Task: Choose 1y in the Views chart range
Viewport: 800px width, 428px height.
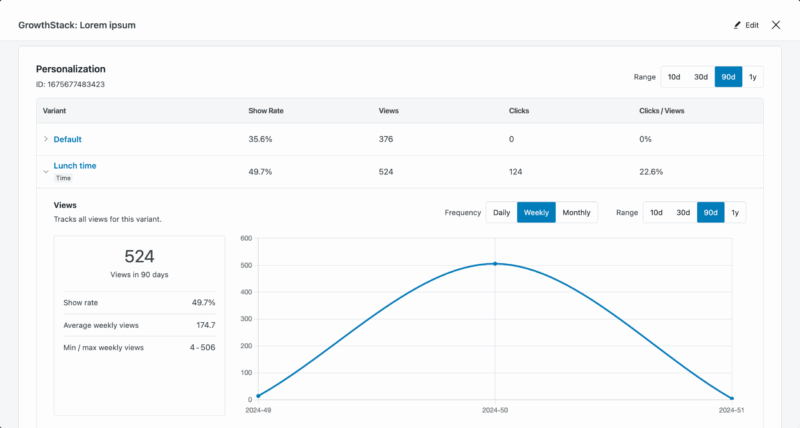Action: pyautogui.click(x=735, y=212)
